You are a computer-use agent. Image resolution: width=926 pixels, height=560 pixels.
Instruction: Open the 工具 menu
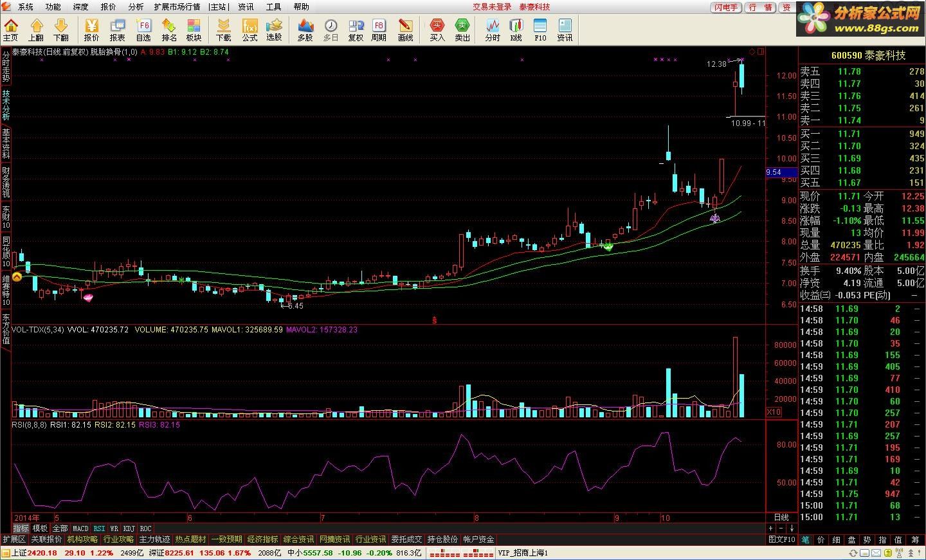tap(273, 7)
